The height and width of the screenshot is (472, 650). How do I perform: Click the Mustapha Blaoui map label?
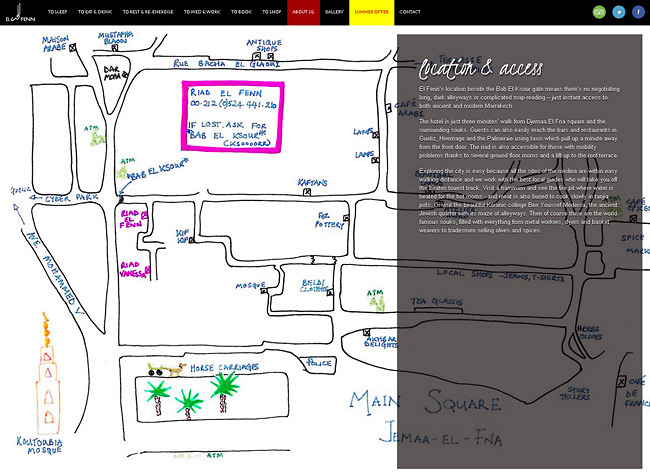click(115, 38)
